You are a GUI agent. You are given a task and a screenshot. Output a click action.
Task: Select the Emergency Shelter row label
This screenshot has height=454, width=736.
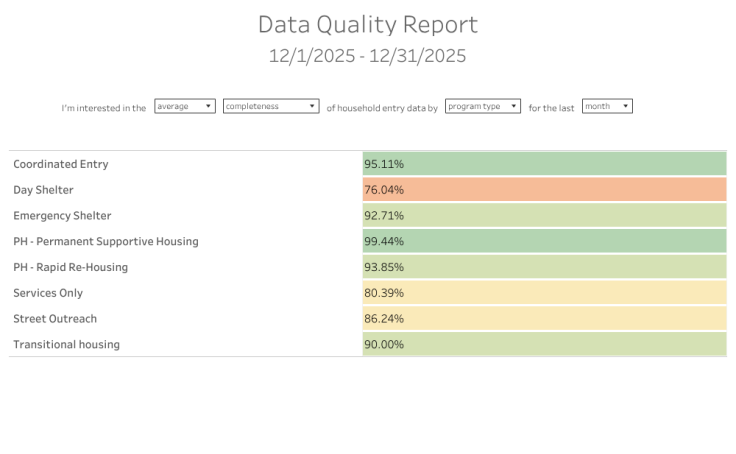pos(62,216)
